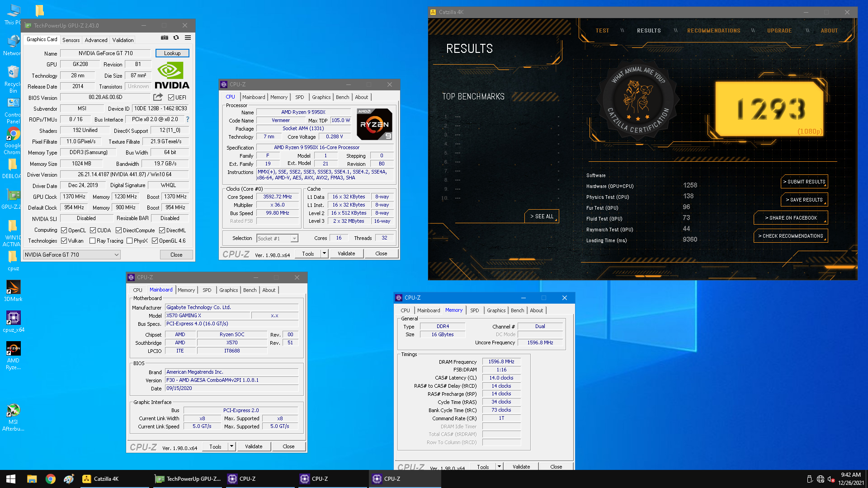
Task: Open the Socket #1 selection dropdown
Action: 277,239
